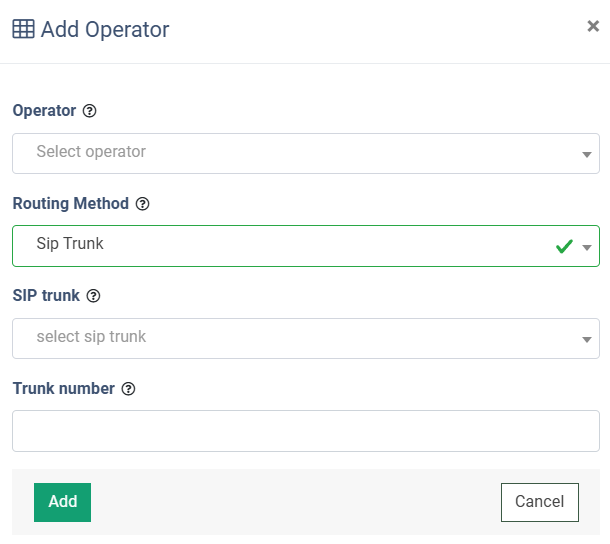Screen dimensions: 610x544
Task: Select the SIP trunk label text
Action: point(46,296)
